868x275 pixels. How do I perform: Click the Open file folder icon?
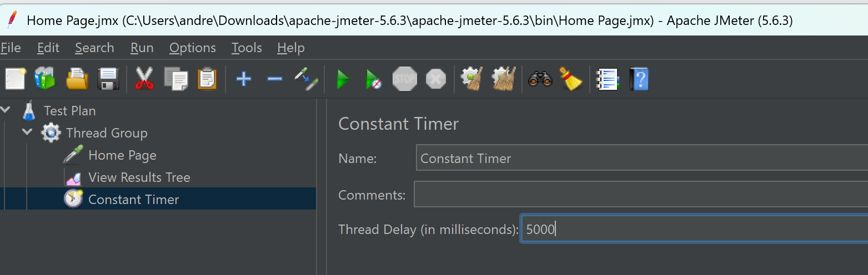(x=77, y=79)
